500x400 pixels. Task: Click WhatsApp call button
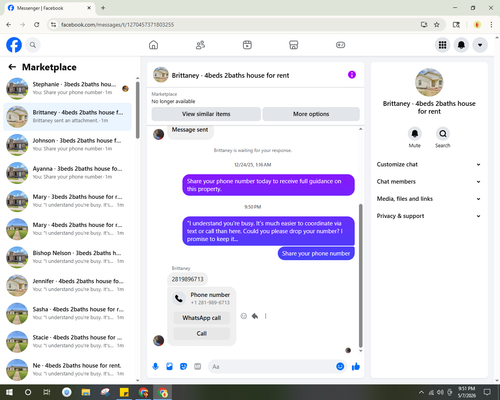[202, 318]
